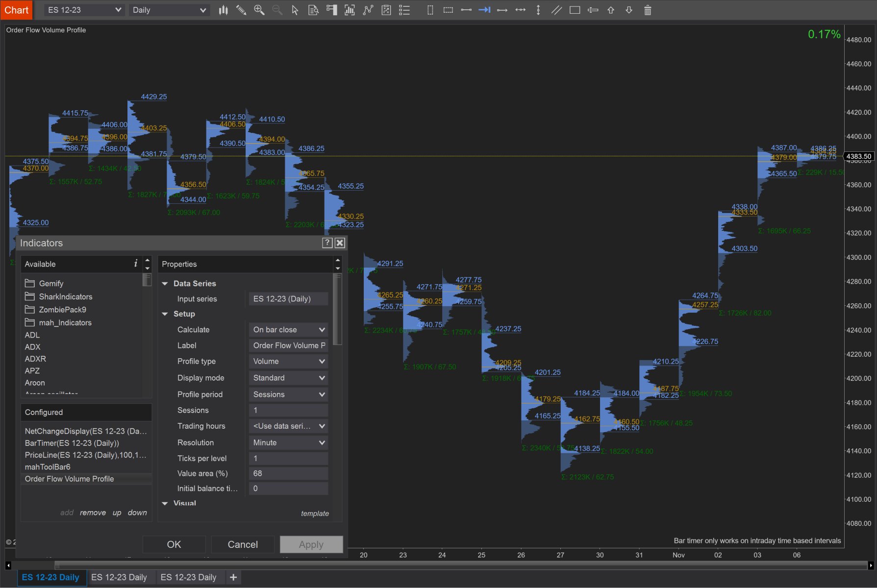Open help for the Indicators dialog

tap(327, 243)
